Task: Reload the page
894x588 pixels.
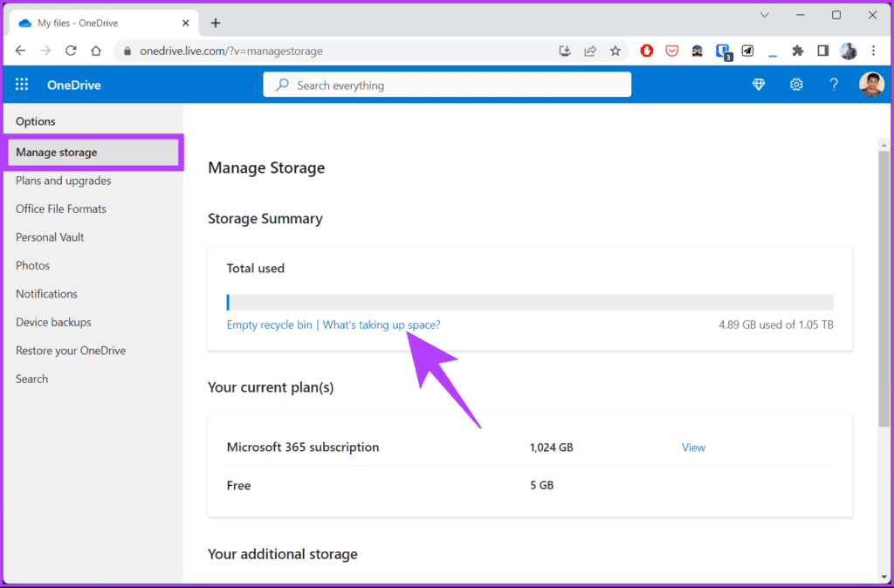Action: coord(71,51)
